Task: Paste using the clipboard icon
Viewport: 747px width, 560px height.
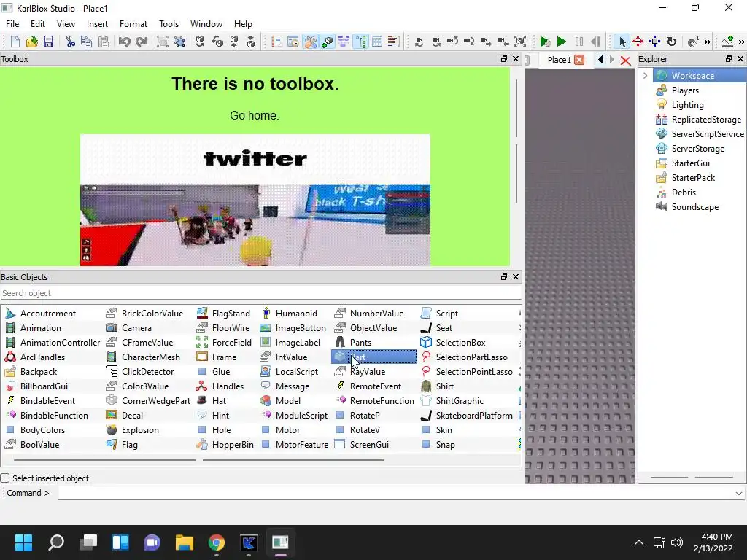Action: 104,42
